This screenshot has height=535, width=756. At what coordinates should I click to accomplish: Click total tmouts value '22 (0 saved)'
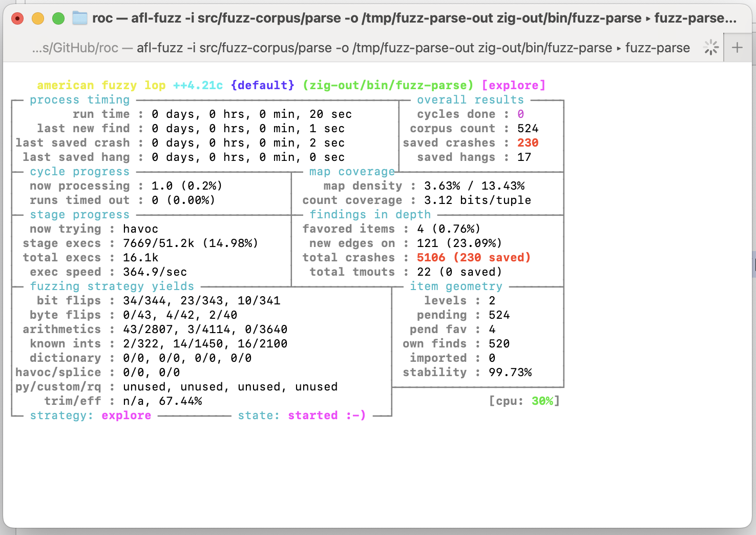click(460, 272)
